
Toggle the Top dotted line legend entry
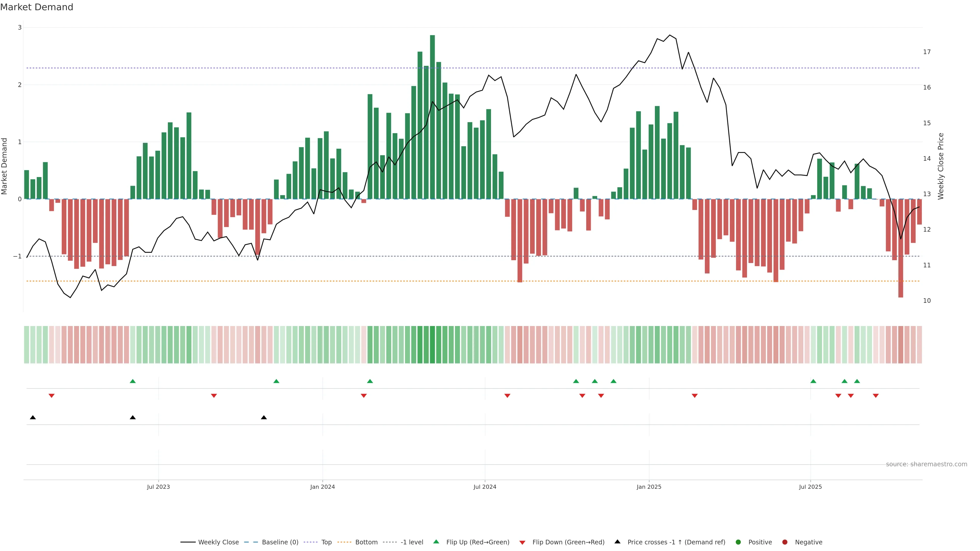coord(326,542)
